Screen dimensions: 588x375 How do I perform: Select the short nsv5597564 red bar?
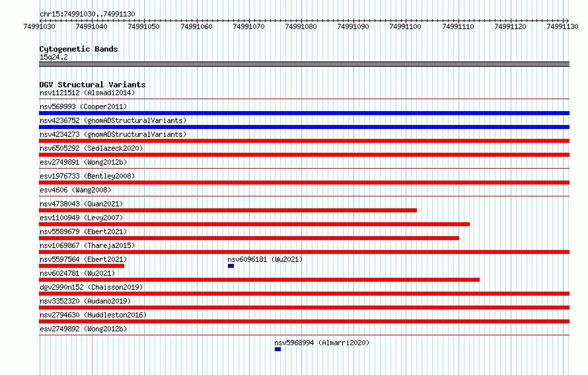click(81, 266)
